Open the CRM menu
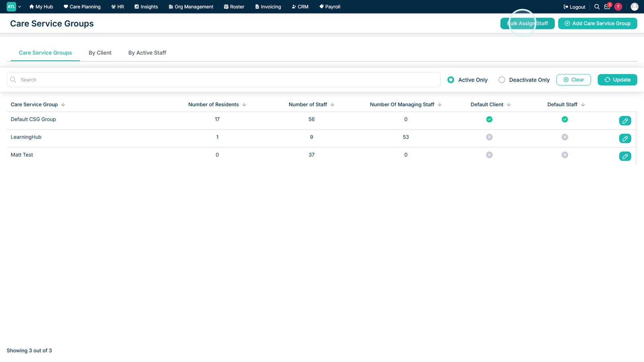 point(300,7)
